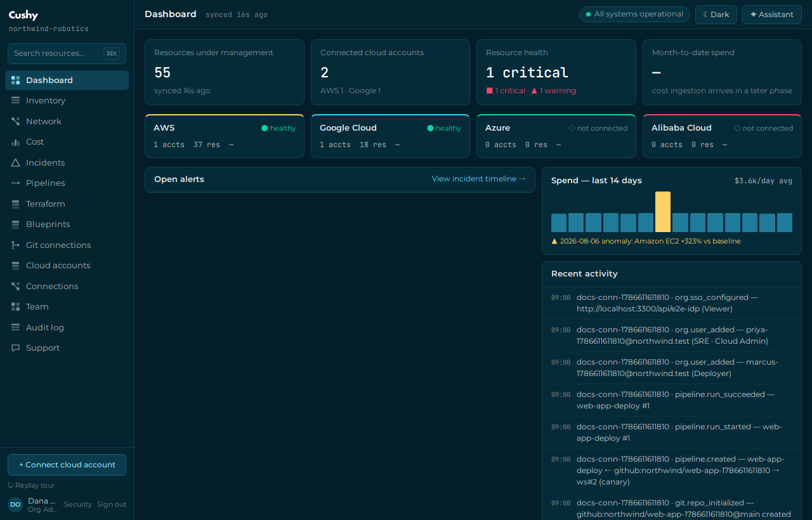The width and height of the screenshot is (812, 520).
Task: Select the Azure provider card
Action: [x=556, y=136]
